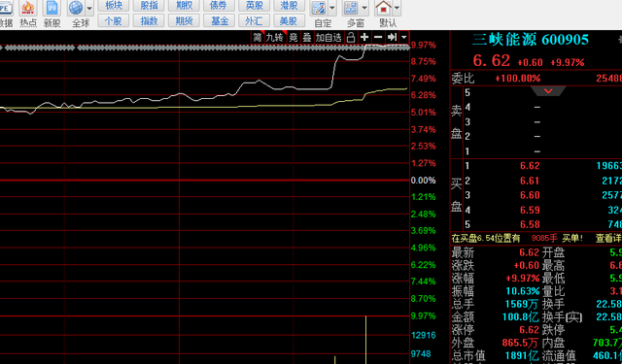The image size is (622, 364).
Task: Click the jump-to-end arrow icon on chart
Action: 392,37
